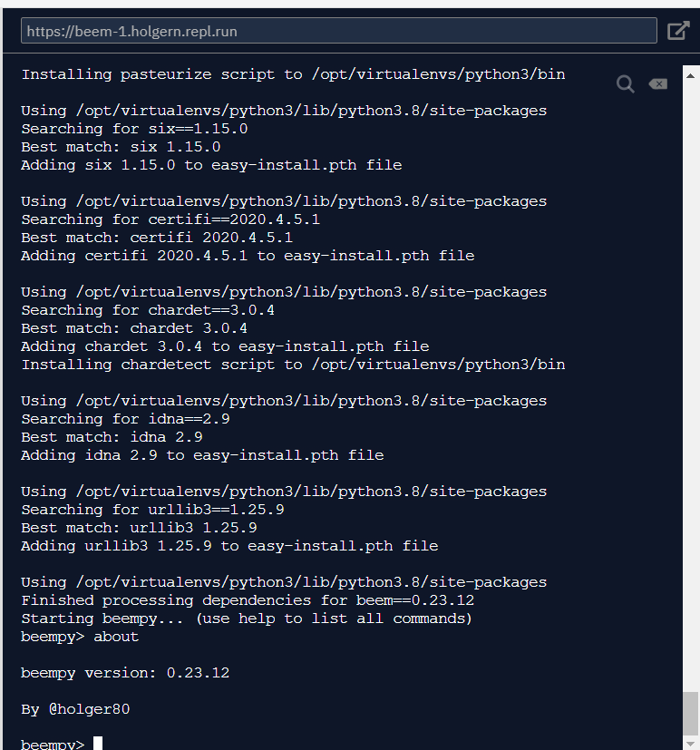
Task: Click the 'Finished processing dependencies' line
Action: (248, 600)
